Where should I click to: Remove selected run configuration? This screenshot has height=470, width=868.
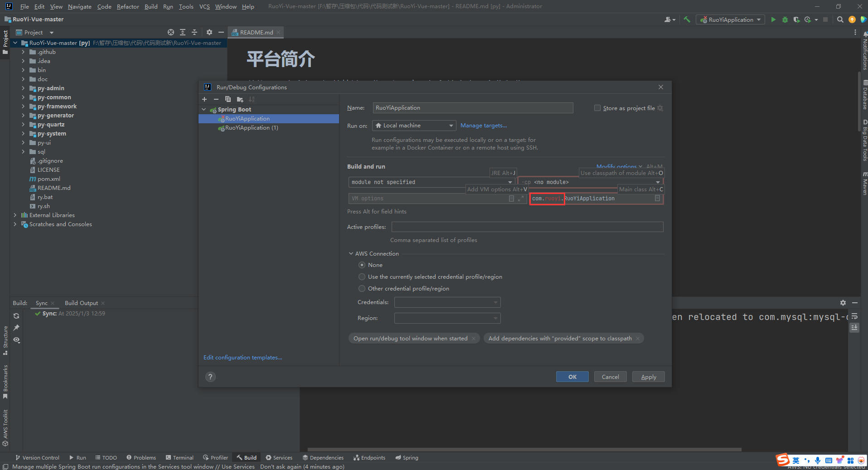click(216, 99)
